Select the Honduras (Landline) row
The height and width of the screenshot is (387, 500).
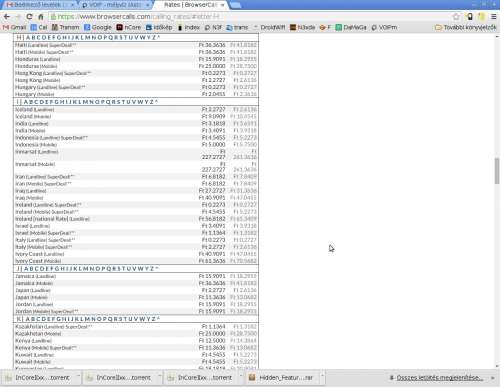(x=136, y=59)
